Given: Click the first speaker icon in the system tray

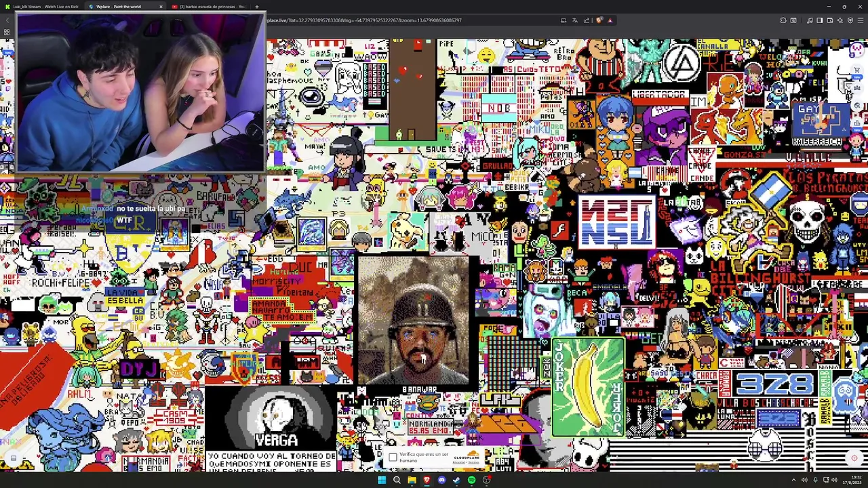Looking at the screenshot, I should [804, 480].
